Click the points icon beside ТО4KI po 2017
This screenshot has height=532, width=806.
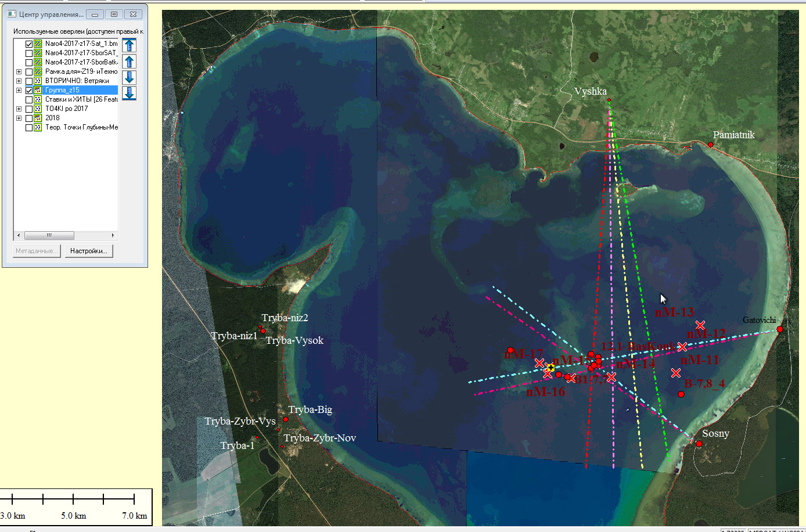[38, 109]
